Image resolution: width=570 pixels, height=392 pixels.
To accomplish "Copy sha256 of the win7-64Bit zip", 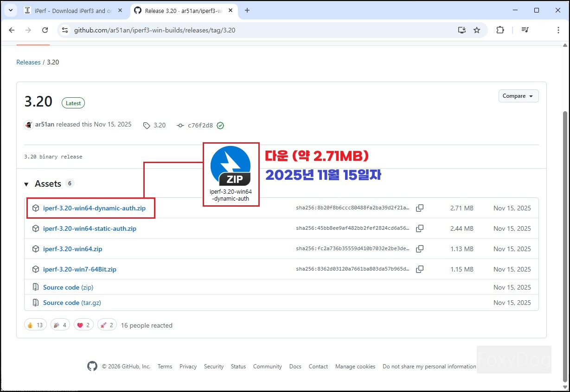I will click(420, 269).
